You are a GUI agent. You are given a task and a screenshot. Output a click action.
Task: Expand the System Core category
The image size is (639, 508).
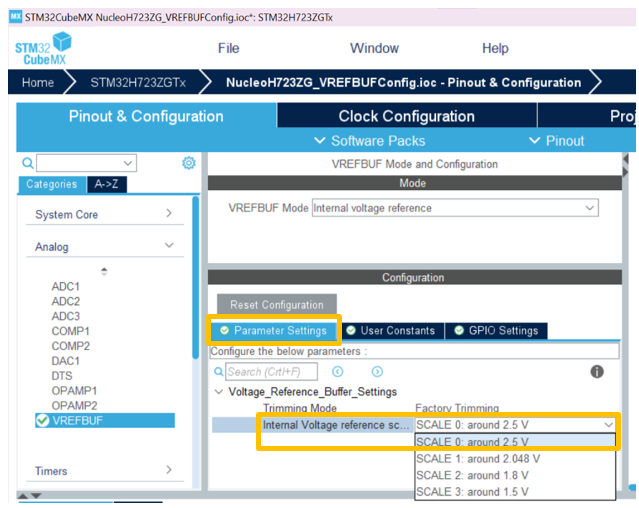tap(104, 214)
